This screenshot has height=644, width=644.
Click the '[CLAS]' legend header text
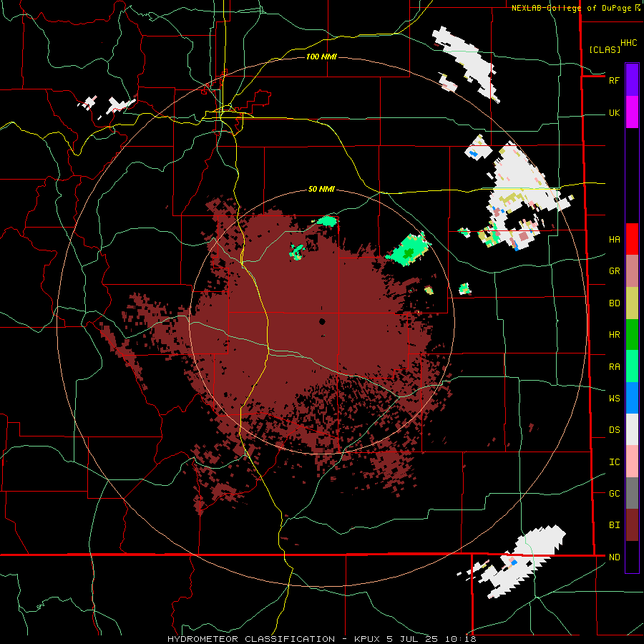click(605, 49)
